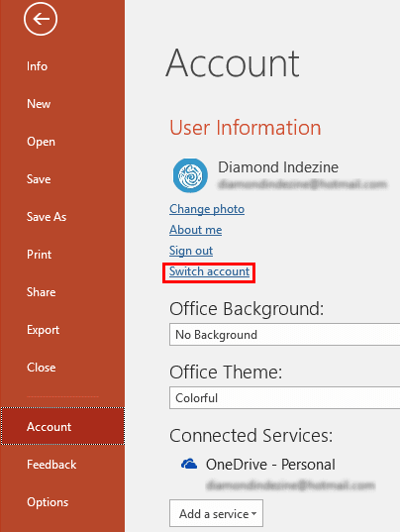The height and width of the screenshot is (532, 400).
Task: Click the User Information heading
Action: point(246,128)
